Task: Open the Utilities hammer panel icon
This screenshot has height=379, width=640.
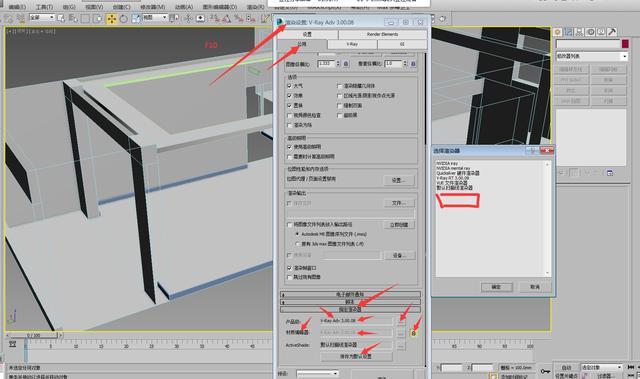Action: [611, 32]
